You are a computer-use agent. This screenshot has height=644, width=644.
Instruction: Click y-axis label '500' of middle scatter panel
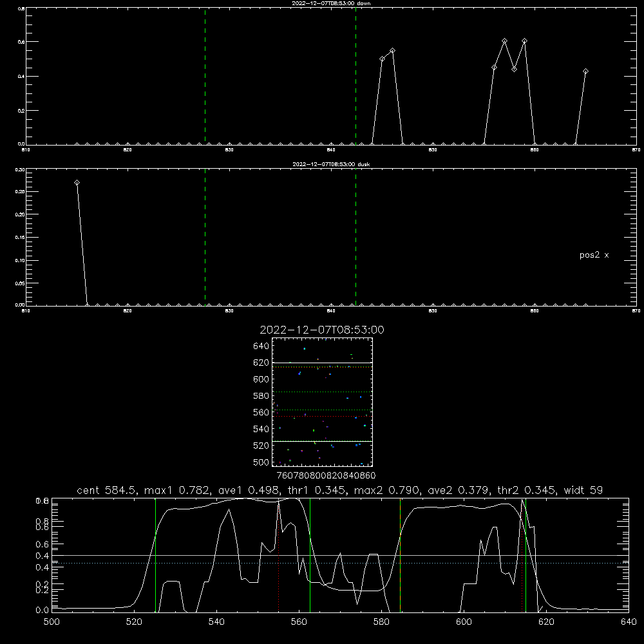[261, 462]
